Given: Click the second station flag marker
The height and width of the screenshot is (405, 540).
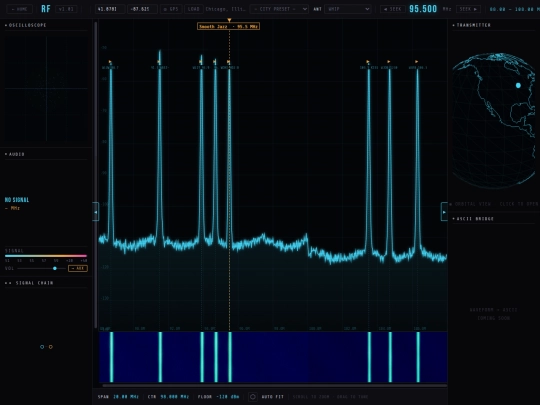Looking at the screenshot, I should coord(159,62).
